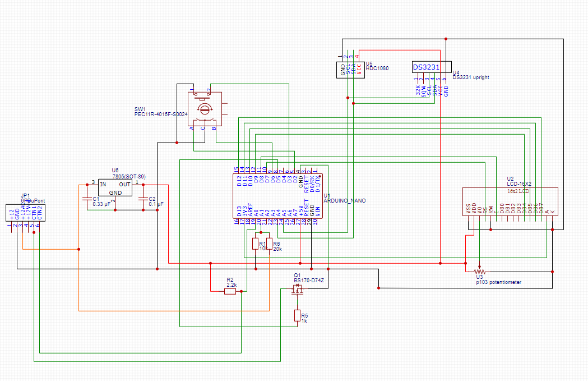The height and width of the screenshot is (381, 588).
Task: Click the p103 potentiometer symbol U3
Action: click(479, 271)
